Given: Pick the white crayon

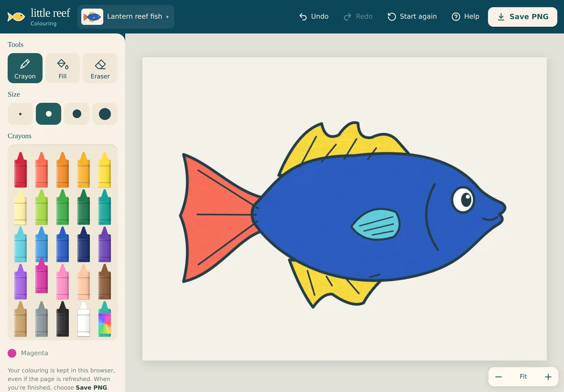Looking at the screenshot, I should [x=84, y=319].
